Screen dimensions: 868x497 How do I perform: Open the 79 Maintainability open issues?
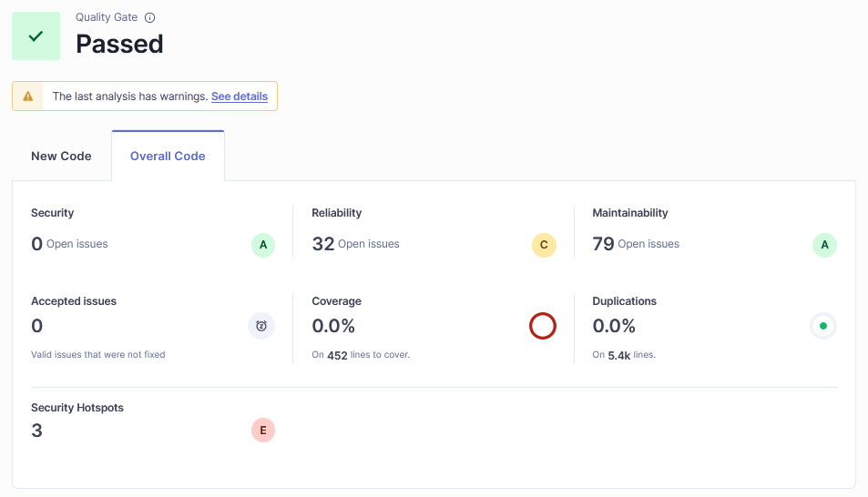pyautogui.click(x=603, y=244)
